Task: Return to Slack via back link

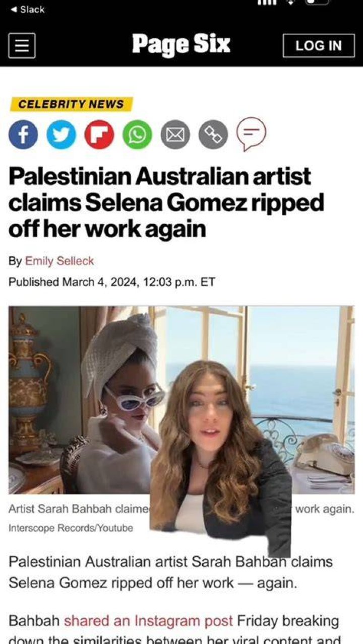Action: pyautogui.click(x=28, y=9)
